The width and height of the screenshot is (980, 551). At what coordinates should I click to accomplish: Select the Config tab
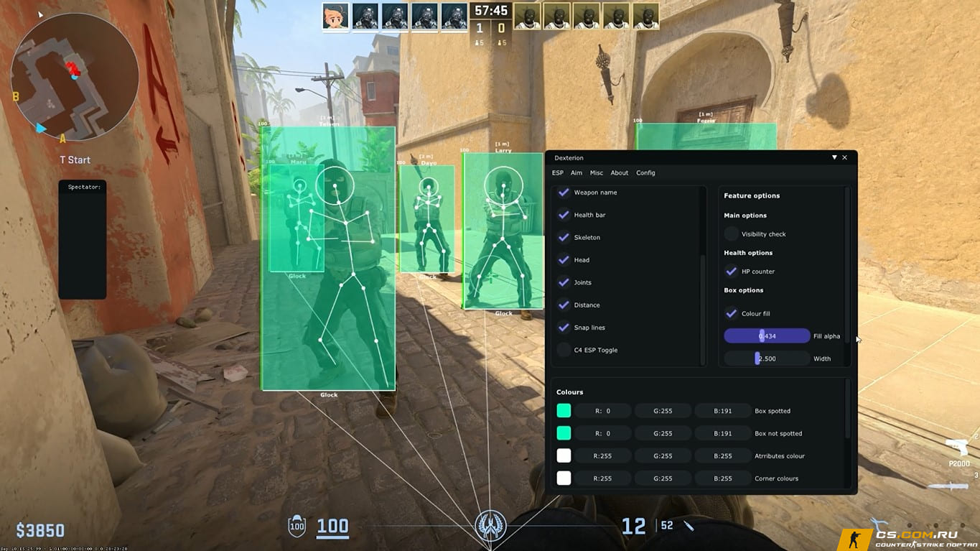coord(645,173)
